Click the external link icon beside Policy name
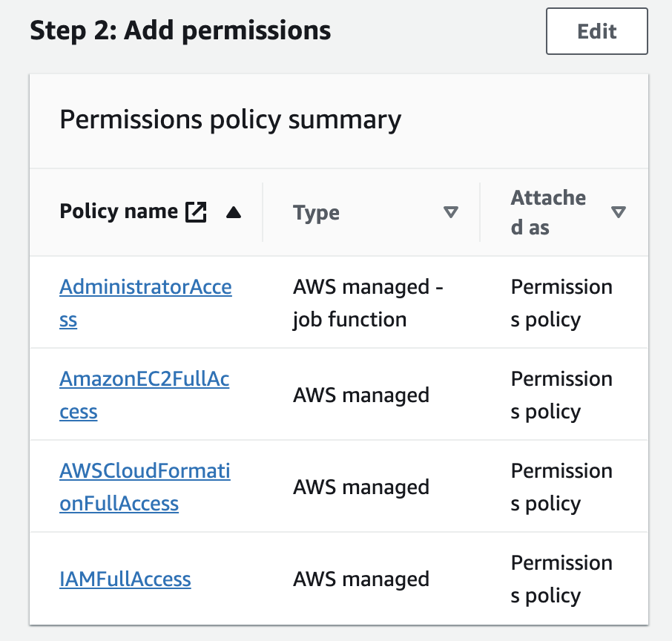 pos(195,211)
